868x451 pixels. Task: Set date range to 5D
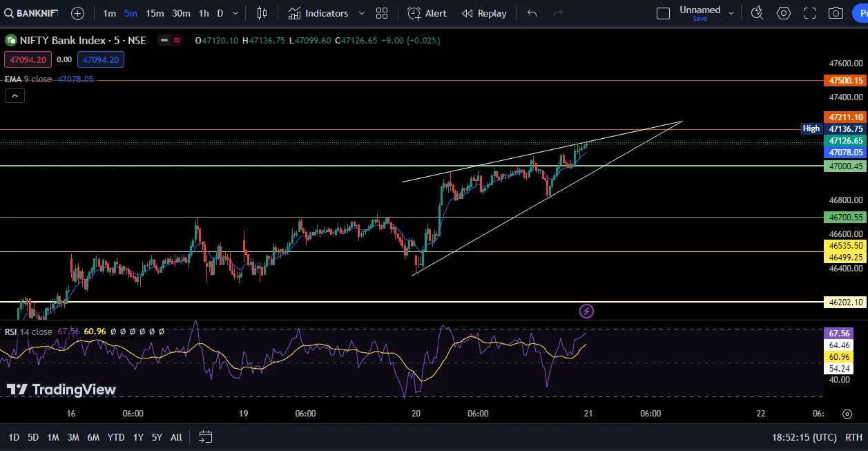click(x=33, y=437)
